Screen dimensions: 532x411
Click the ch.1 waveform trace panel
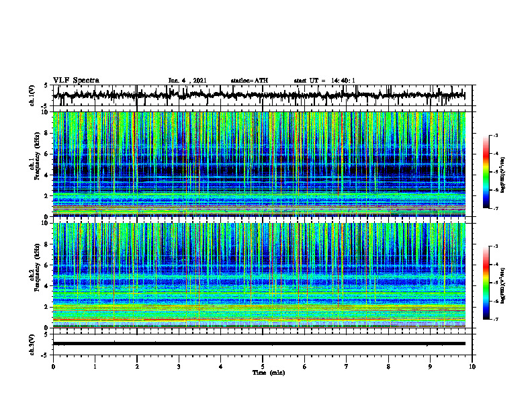coord(262,95)
